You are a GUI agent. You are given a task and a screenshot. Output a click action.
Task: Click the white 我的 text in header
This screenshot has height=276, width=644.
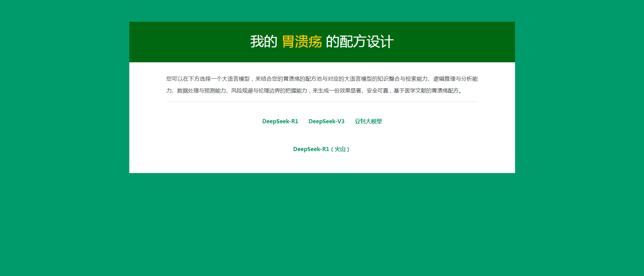(x=264, y=42)
